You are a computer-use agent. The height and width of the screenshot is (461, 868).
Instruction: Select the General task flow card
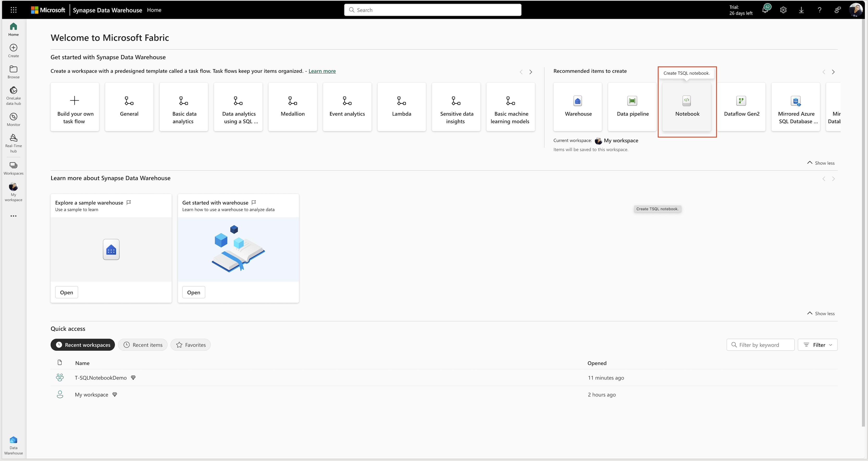point(129,107)
